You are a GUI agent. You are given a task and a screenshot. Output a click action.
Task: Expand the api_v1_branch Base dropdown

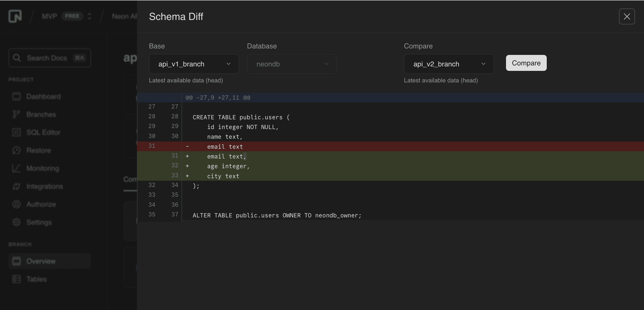[x=194, y=64]
